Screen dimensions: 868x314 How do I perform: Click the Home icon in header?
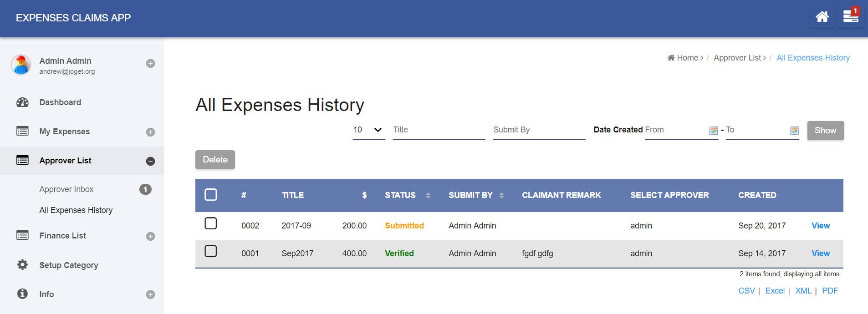click(x=822, y=17)
